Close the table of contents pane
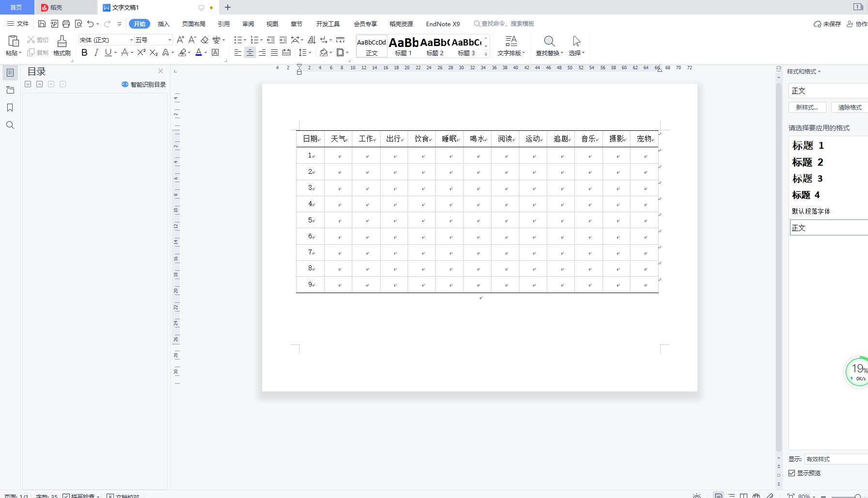 point(160,71)
